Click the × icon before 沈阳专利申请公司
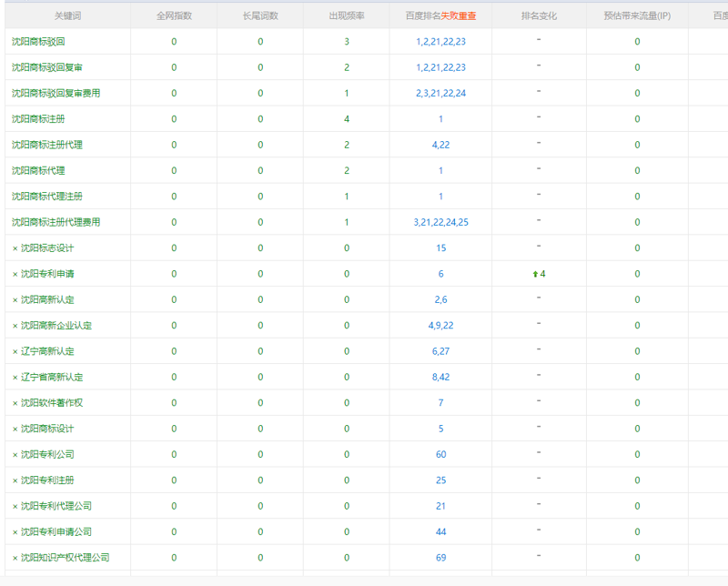Viewport: 728px width, 586px height. tap(15, 532)
